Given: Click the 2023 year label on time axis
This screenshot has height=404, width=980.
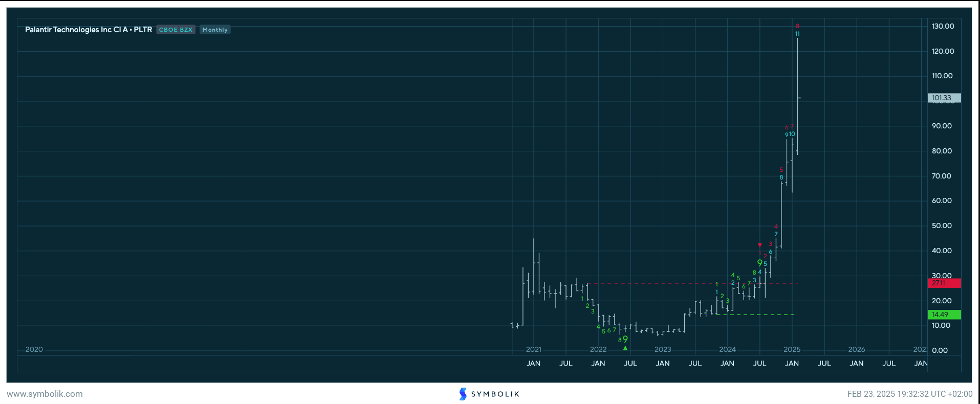Looking at the screenshot, I should 663,349.
